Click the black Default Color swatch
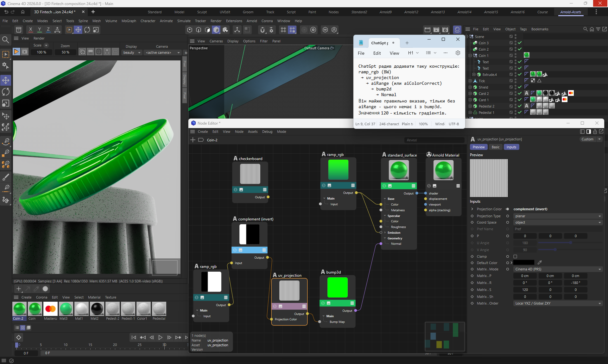Image resolution: width=608 pixels, height=364 pixels. (524, 262)
